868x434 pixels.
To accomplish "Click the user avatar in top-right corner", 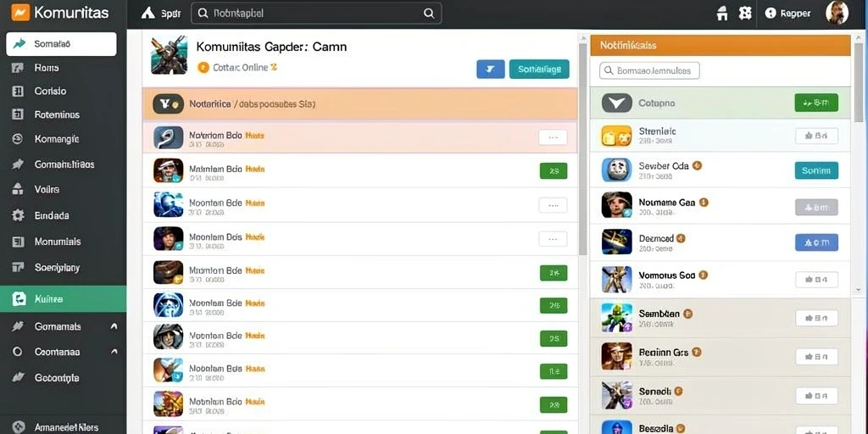I will pyautogui.click(x=837, y=13).
